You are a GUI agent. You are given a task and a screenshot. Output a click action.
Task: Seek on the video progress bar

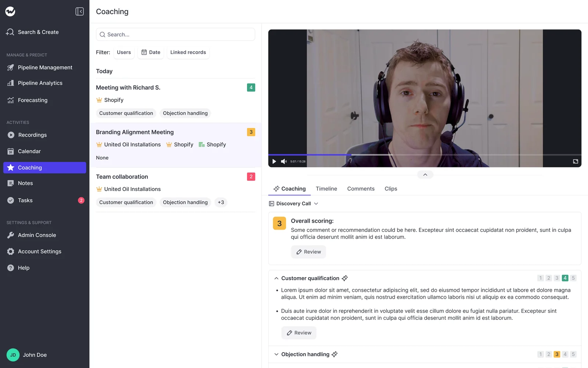[x=425, y=155]
